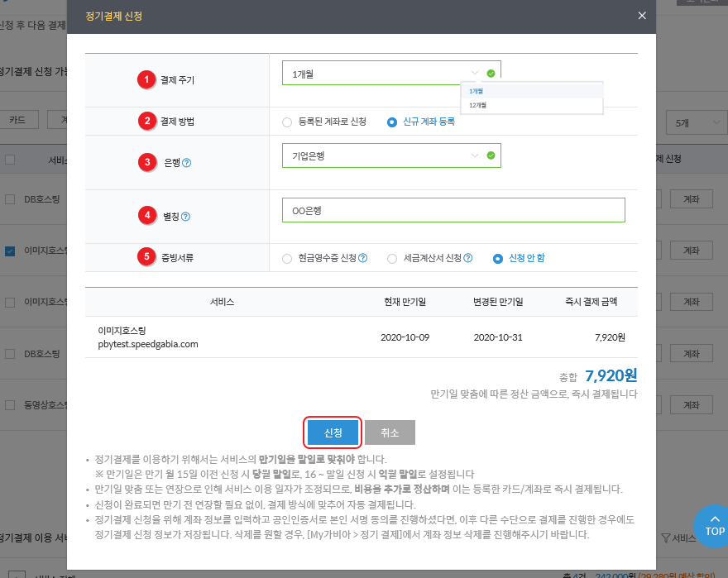The image size is (728, 578).
Task: Click the 별칭 input field with OO은행
Action: 453,210
